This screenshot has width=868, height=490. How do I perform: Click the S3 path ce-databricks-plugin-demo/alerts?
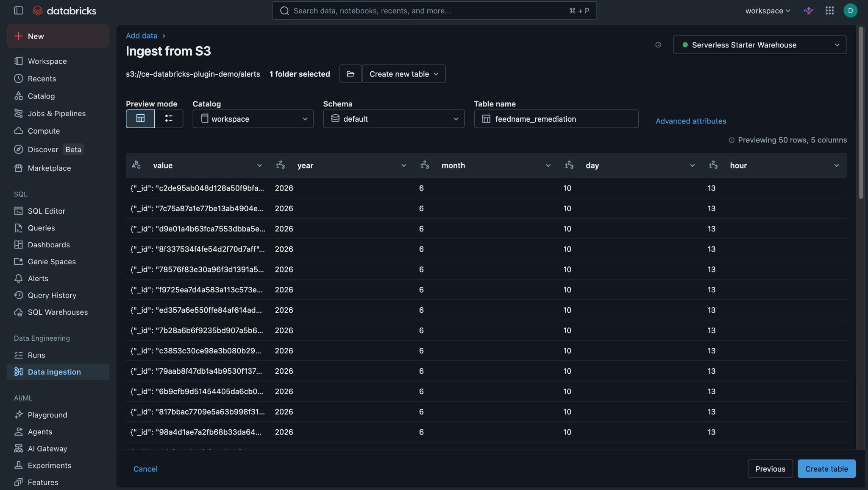[x=193, y=74]
